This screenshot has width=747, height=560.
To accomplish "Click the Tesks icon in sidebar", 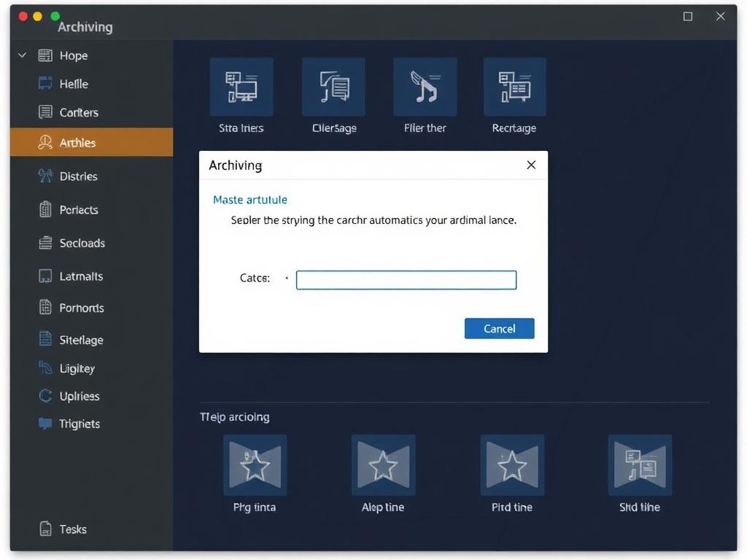I will click(45, 529).
